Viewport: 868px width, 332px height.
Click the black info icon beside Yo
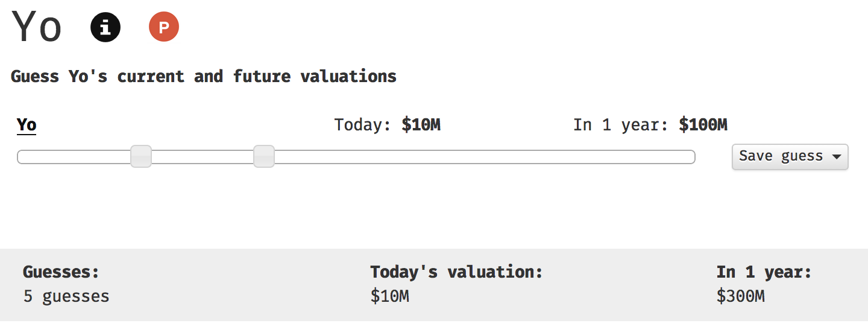tap(105, 27)
